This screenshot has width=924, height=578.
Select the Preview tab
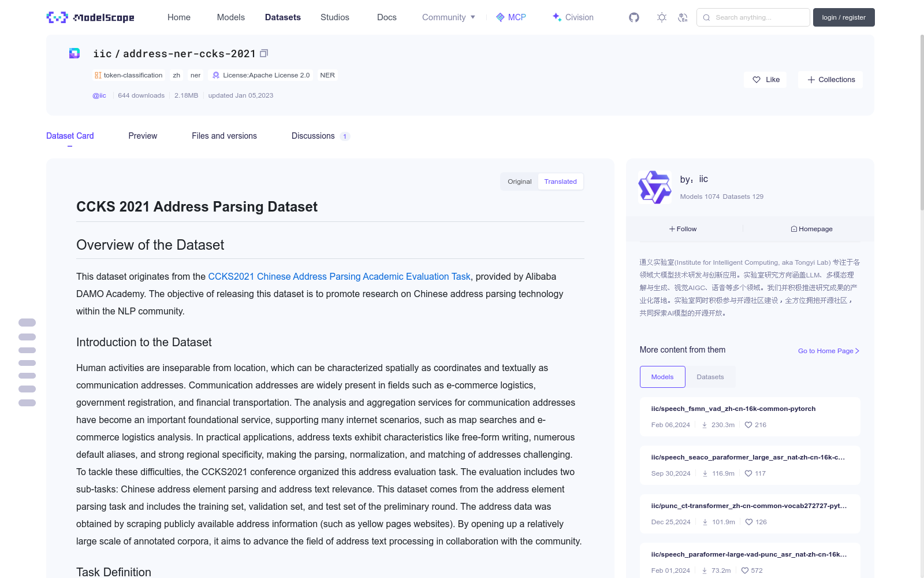point(143,136)
